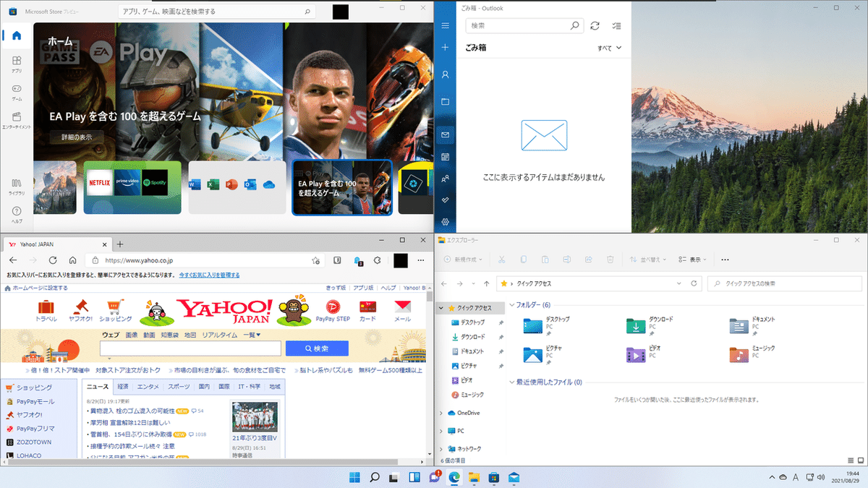Expand ネットワーク tree node in Explorer
868x488 pixels.
442,449
